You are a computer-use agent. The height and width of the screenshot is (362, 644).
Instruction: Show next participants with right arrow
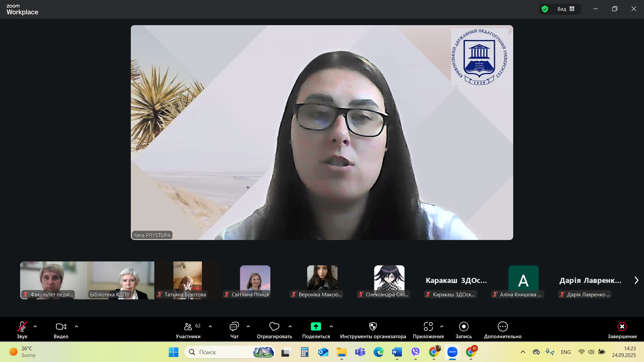tap(636, 280)
